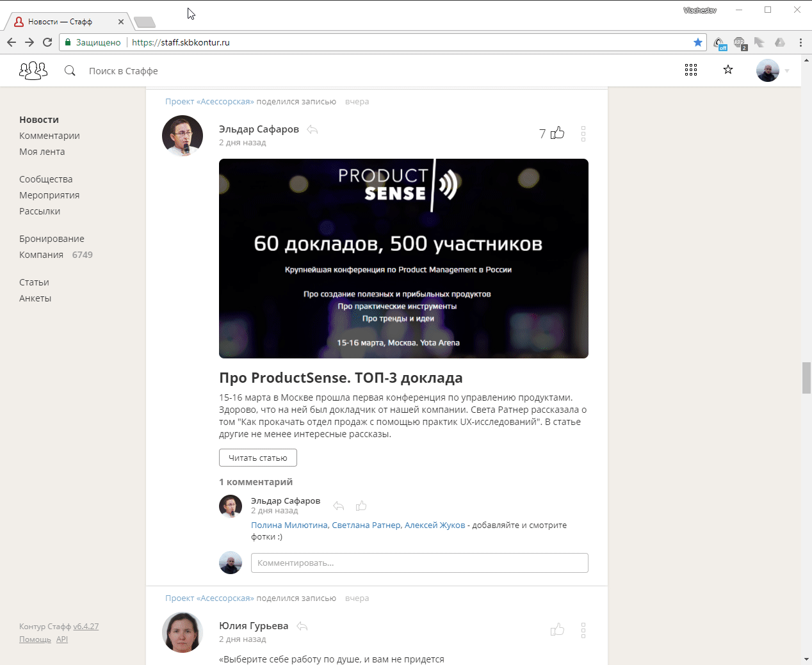Open the API link in footer
This screenshot has height=665, width=812.
point(62,639)
